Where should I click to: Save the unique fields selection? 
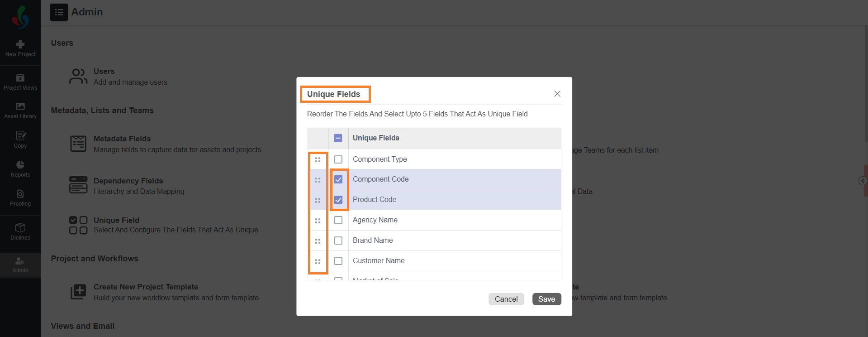pyautogui.click(x=546, y=299)
